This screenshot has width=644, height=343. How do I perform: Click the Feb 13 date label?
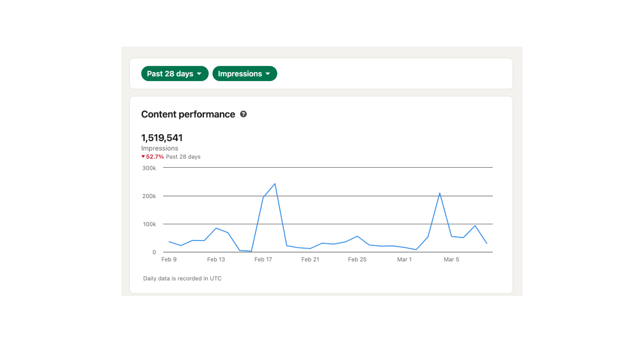216,259
